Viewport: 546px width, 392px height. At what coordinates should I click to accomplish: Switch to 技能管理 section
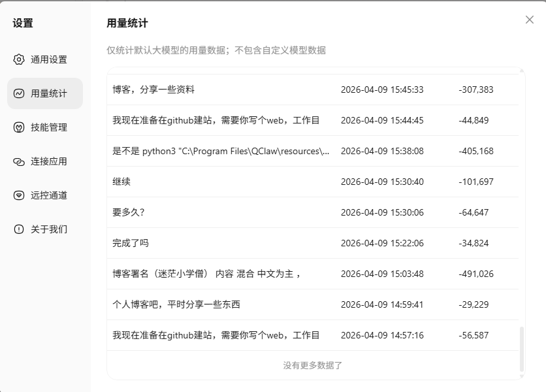[48, 127]
